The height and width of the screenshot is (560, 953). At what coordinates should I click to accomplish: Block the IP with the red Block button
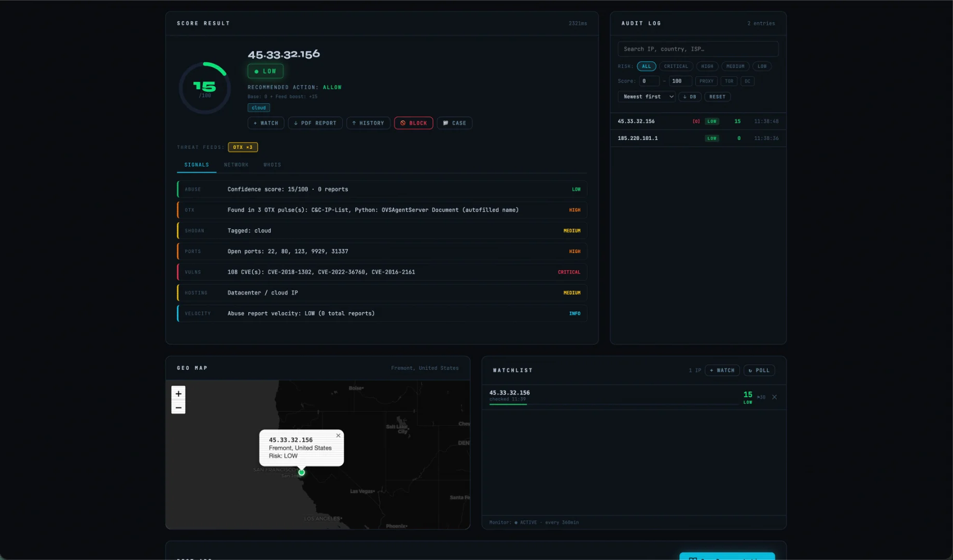click(x=413, y=123)
